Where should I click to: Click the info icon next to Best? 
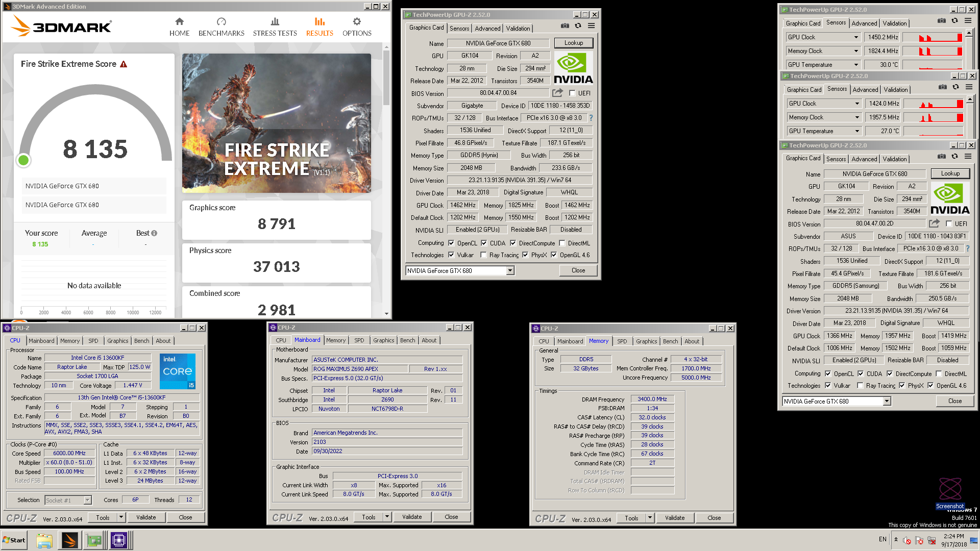click(154, 233)
